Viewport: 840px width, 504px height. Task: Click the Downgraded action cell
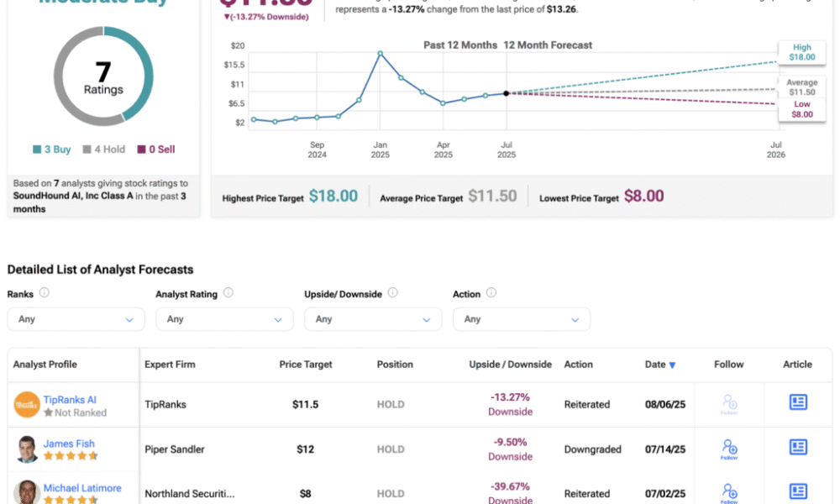[x=592, y=449]
